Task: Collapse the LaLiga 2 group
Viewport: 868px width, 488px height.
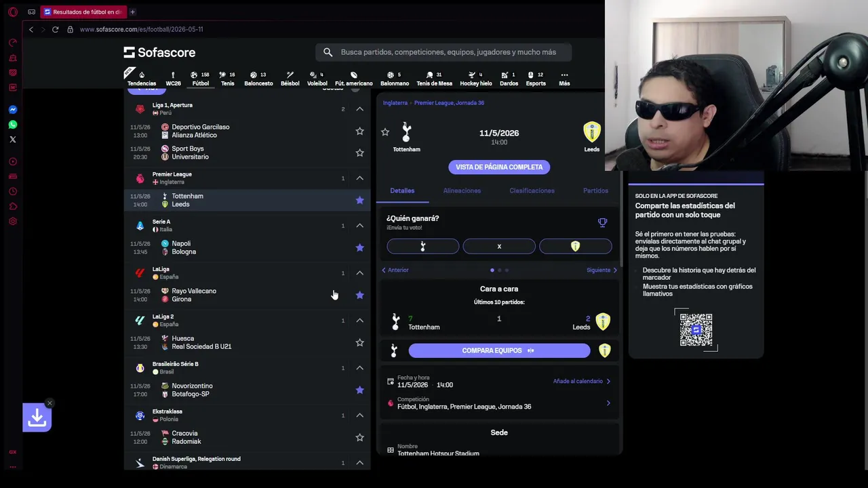Action: 360,321
